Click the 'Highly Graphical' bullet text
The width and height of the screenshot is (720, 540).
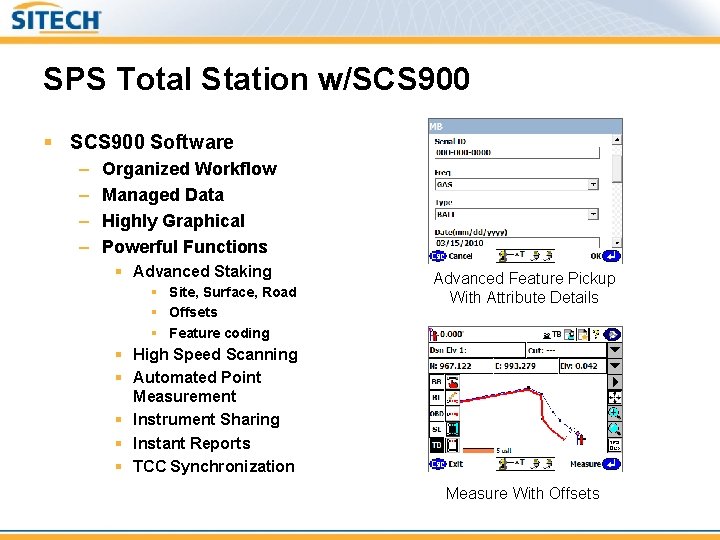click(x=173, y=221)
